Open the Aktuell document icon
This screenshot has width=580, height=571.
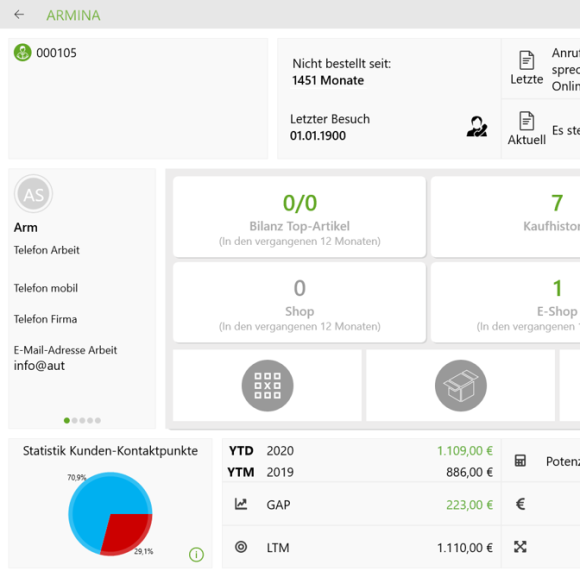tap(526, 121)
